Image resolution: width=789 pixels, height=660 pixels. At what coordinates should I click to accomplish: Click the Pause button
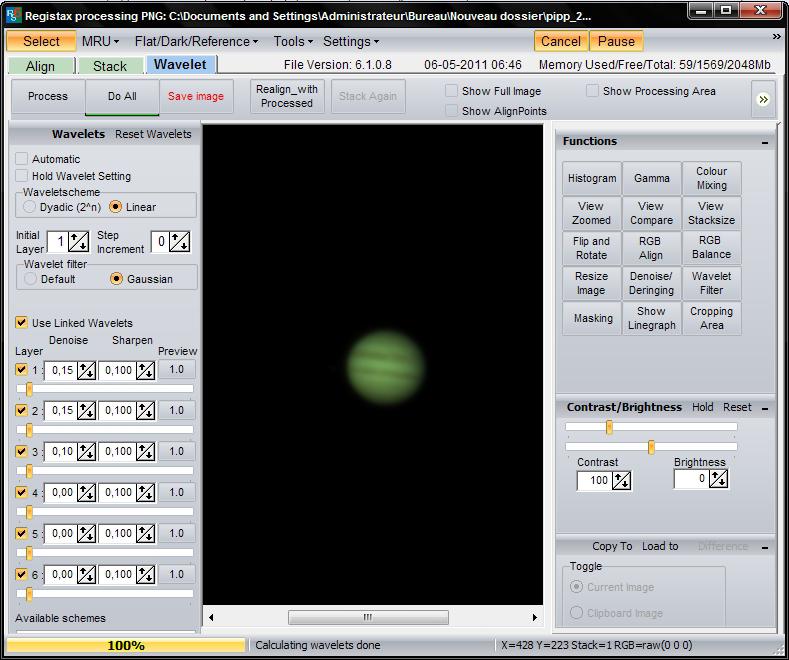pyautogui.click(x=616, y=41)
